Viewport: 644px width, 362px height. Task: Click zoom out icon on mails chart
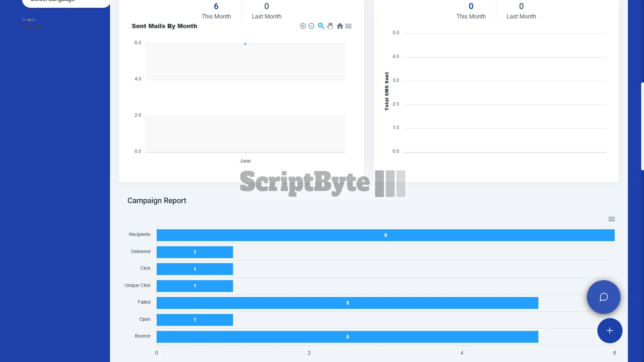[x=311, y=26]
